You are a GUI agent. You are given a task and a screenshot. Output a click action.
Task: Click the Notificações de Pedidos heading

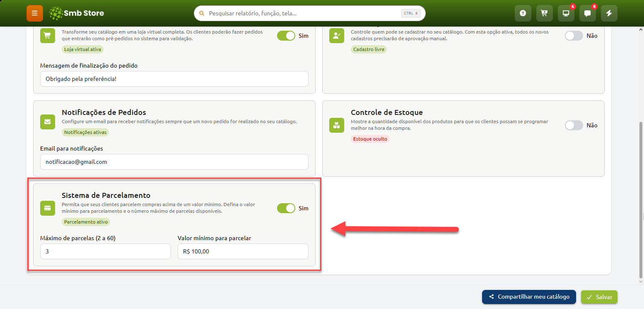click(x=104, y=112)
